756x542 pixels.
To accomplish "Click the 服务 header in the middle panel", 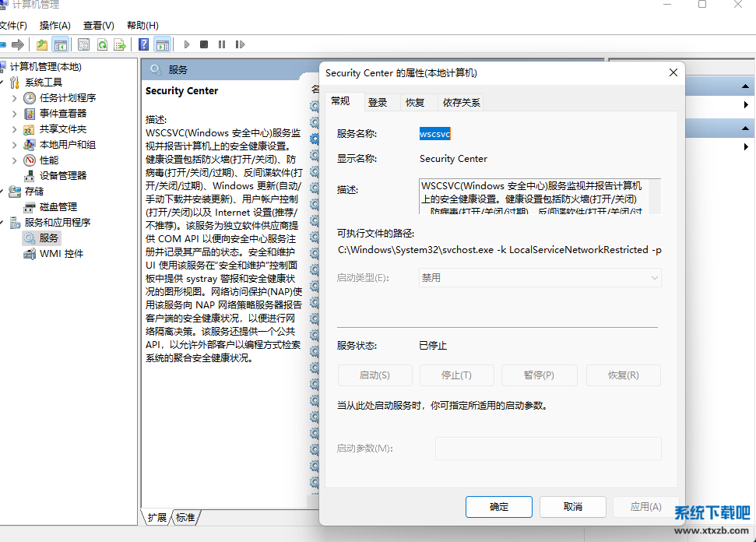I will point(178,70).
